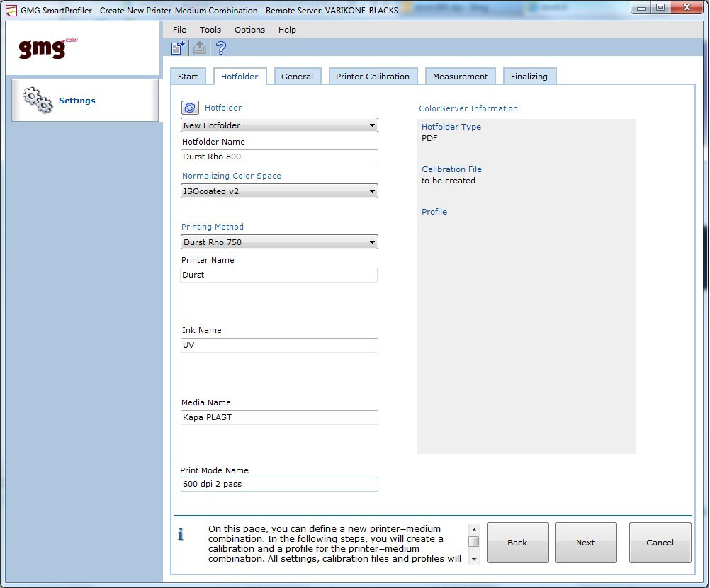
Task: Click the info text scrollbar thumb
Action: (473, 541)
